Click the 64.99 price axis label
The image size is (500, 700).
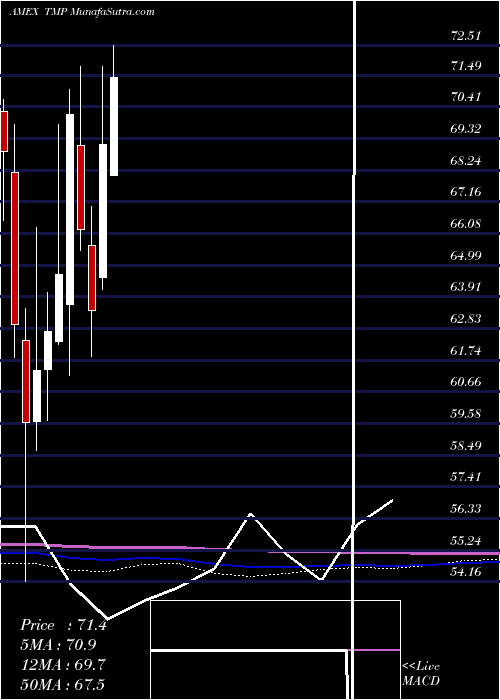tap(467, 255)
